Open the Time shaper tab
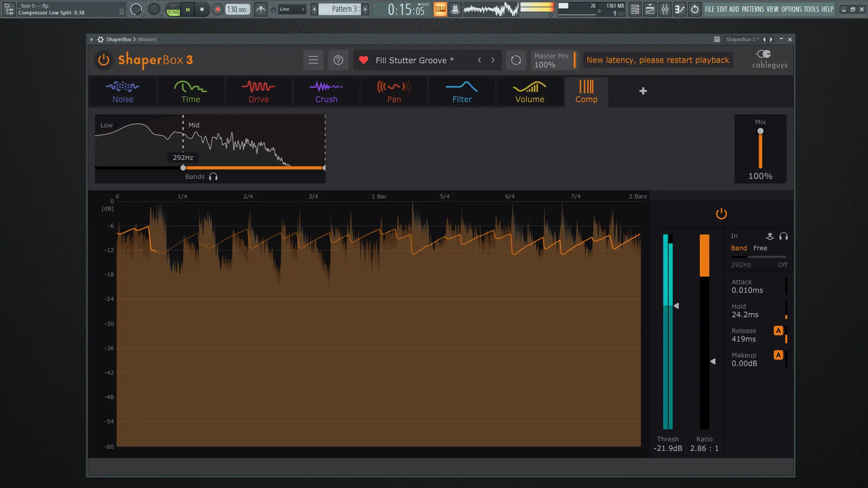Image resolution: width=868 pixels, height=488 pixels. (190, 92)
